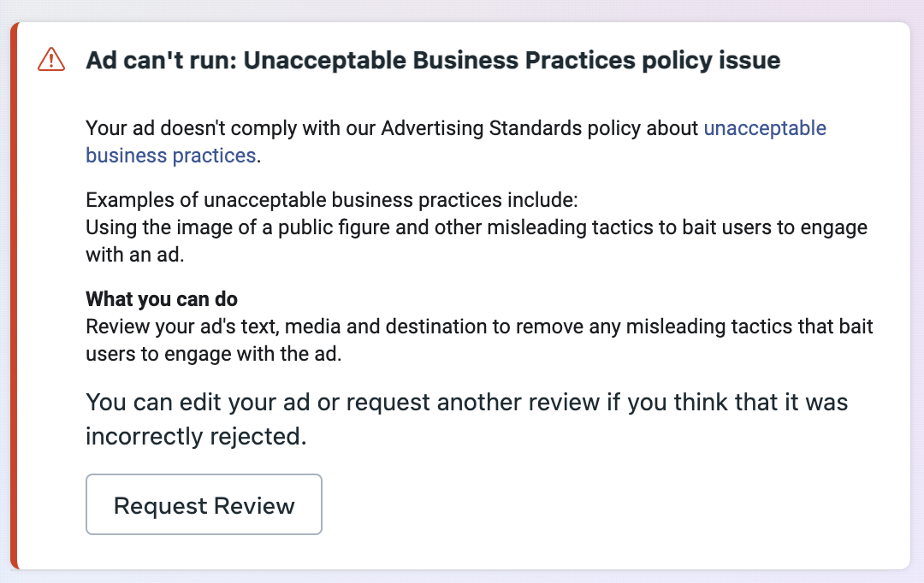The height and width of the screenshot is (583, 924).
Task: Click the Request Review button
Action: click(204, 504)
